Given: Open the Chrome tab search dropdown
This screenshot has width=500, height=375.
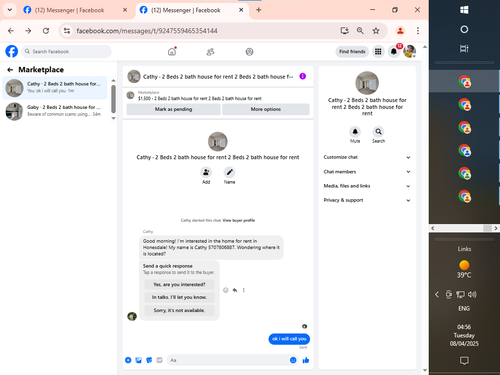Looking at the screenshot, I should [10, 10].
